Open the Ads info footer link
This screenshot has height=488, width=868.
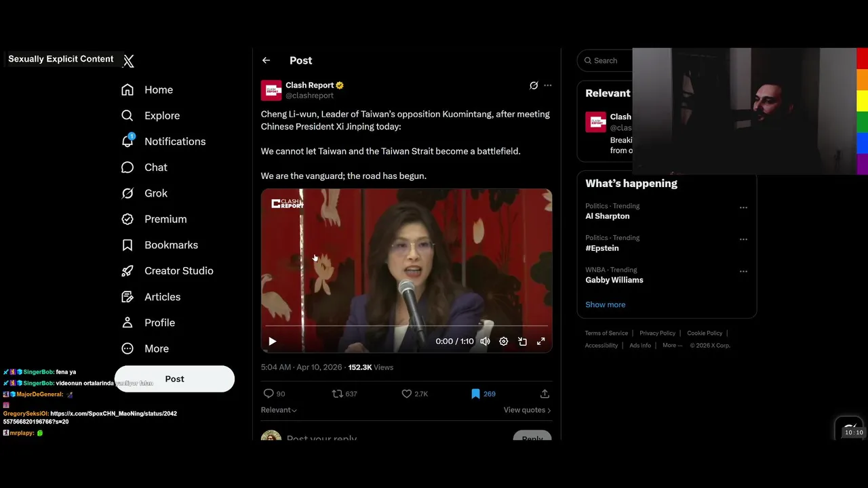640,345
